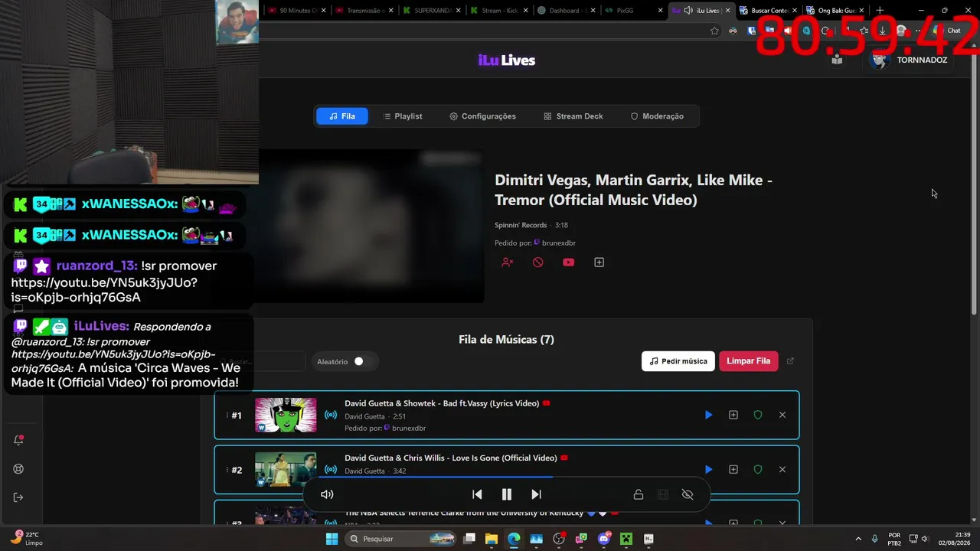Toggle the lock icon in player bar
Screen dimensions: 980x551
point(639,494)
